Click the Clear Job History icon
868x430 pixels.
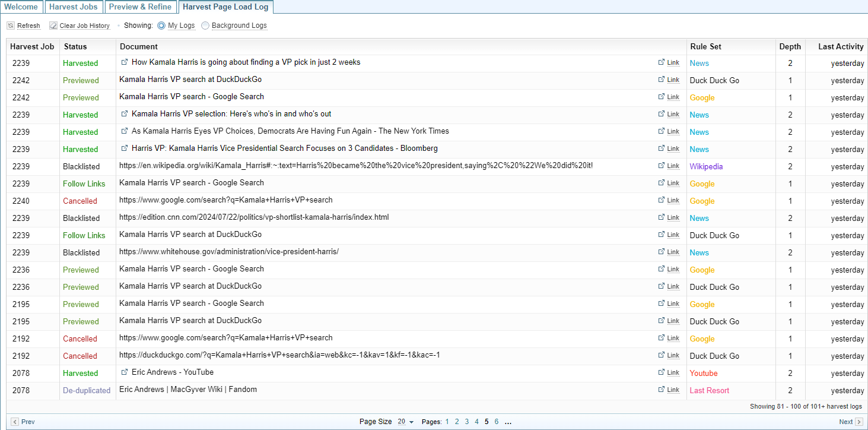(53, 26)
